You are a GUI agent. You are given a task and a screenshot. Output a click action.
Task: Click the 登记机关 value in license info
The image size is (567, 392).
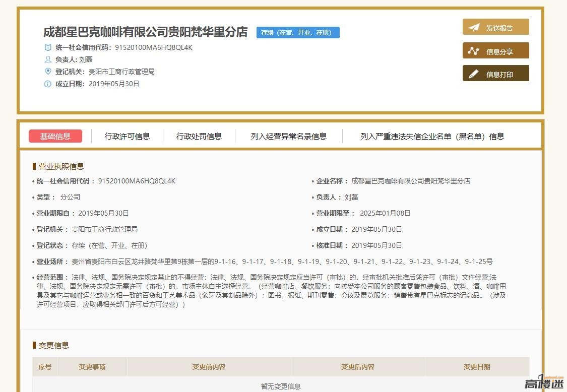pos(104,229)
